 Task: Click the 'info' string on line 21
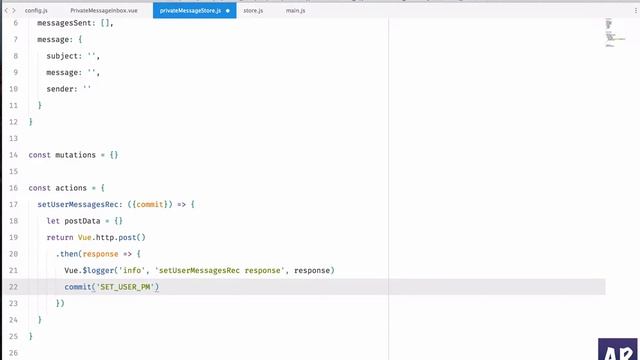131,270
